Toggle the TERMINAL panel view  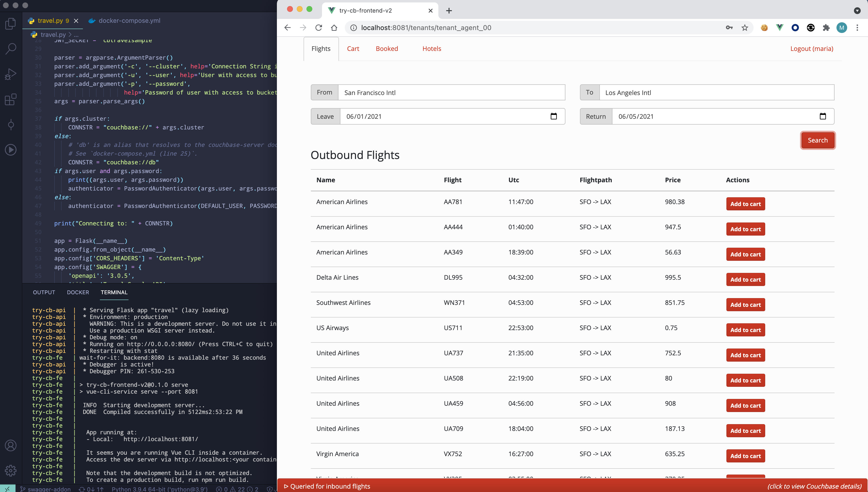[114, 292]
